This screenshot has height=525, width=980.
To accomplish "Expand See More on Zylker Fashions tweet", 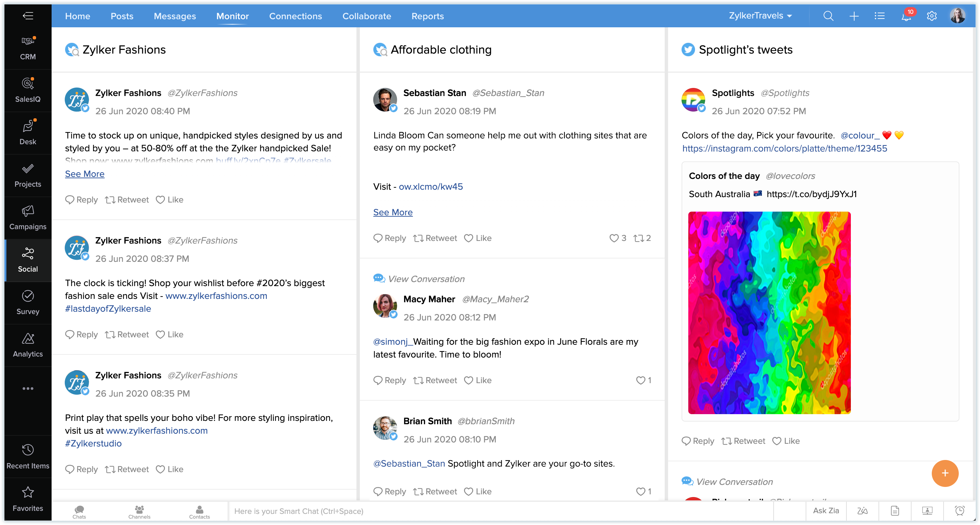I will tap(84, 174).
